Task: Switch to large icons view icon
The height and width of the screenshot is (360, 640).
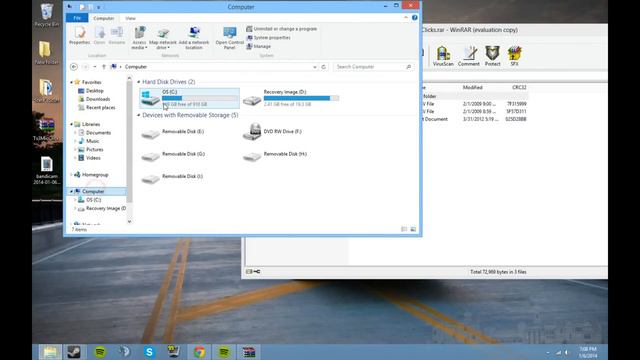Action: click(413, 229)
